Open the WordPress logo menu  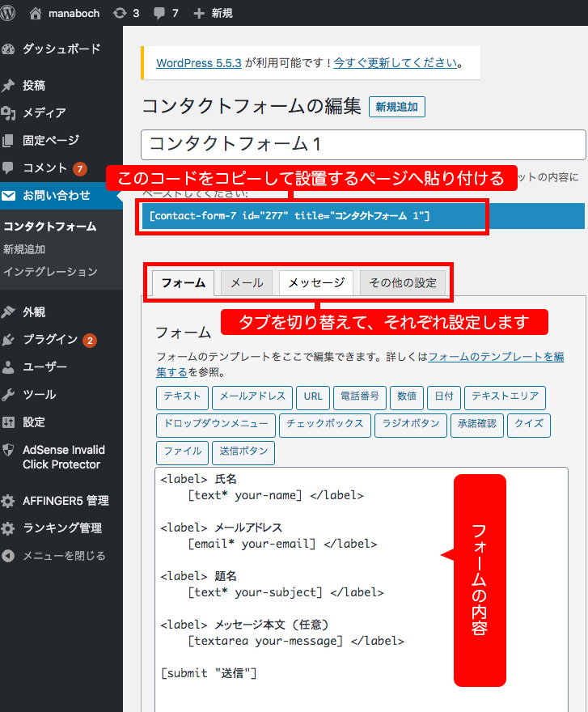point(6,13)
